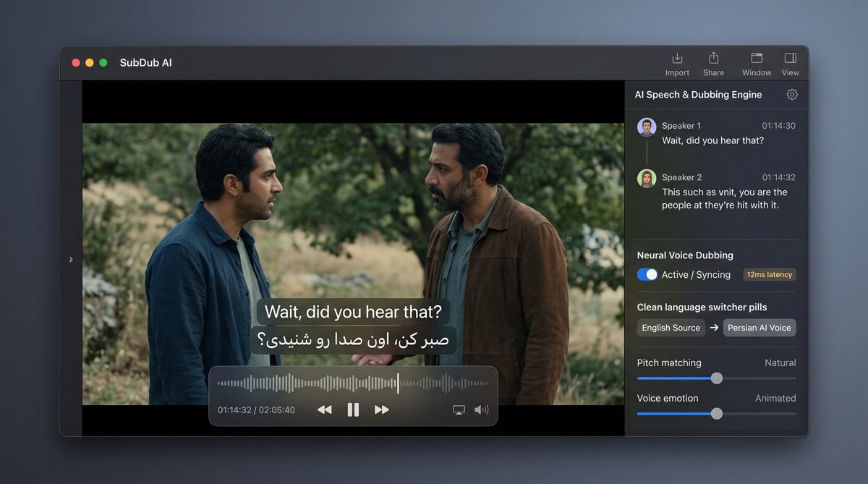Image resolution: width=868 pixels, height=484 pixels.
Task: Toggle the View sidebar icon
Action: coord(791,64)
